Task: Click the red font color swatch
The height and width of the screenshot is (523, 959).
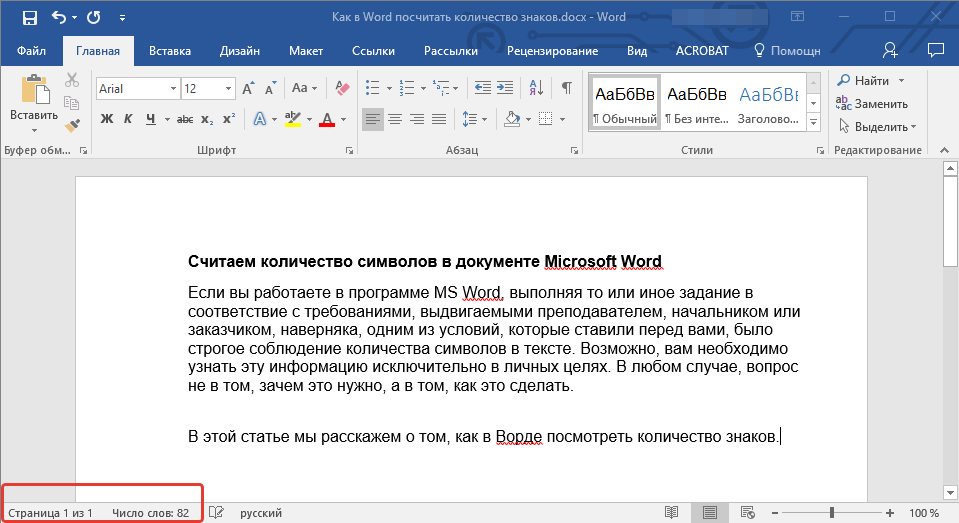Action: pyautogui.click(x=326, y=120)
